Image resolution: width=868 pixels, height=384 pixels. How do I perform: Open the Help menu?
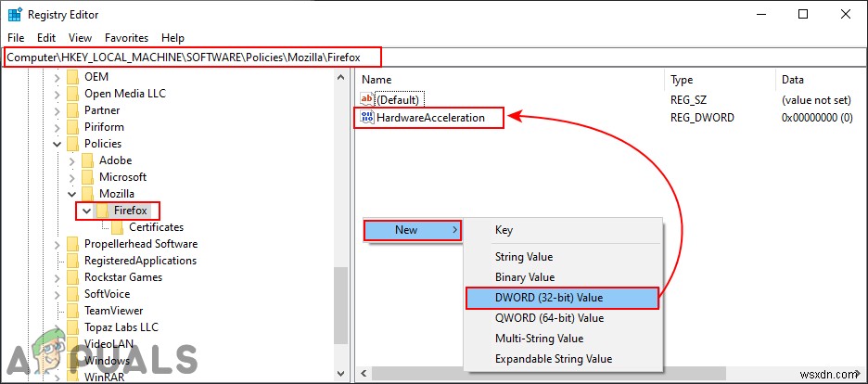(x=172, y=38)
